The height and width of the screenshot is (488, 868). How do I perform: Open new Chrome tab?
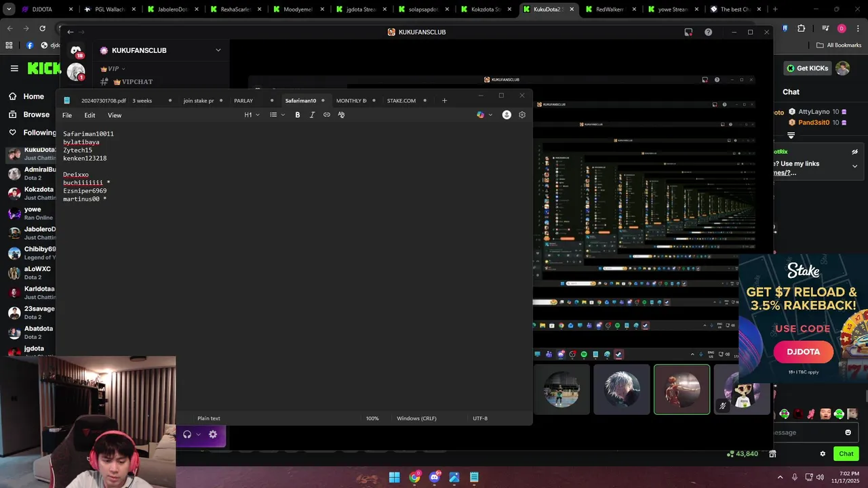tap(775, 9)
